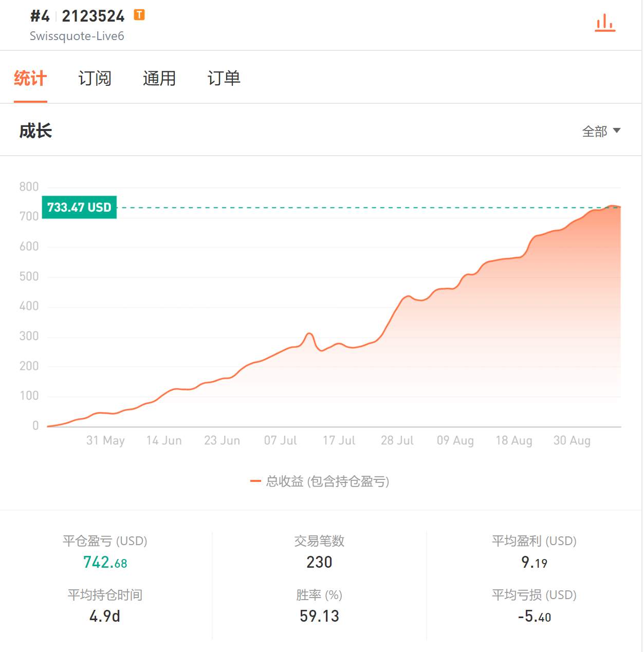This screenshot has height=652, width=644.
Task: Click the 胜率 value 59.13
Action: point(319,616)
